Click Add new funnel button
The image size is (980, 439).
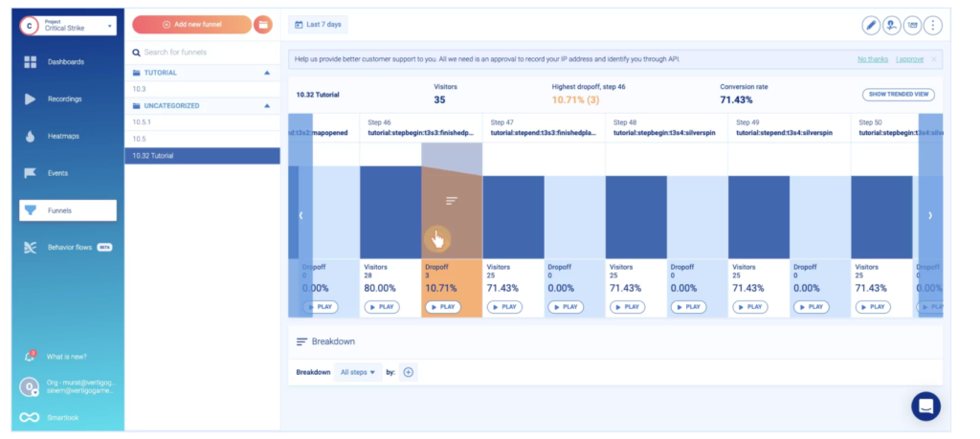(191, 24)
